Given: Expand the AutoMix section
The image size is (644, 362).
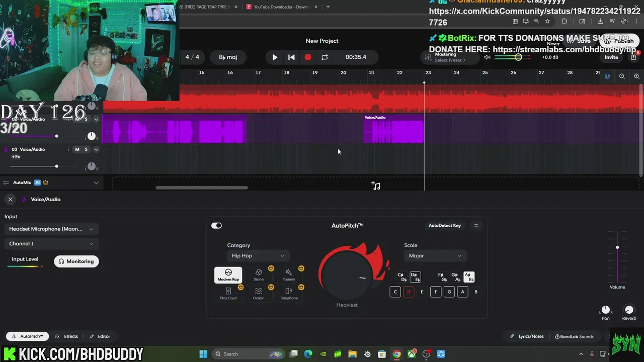Looking at the screenshot, I should [96, 183].
